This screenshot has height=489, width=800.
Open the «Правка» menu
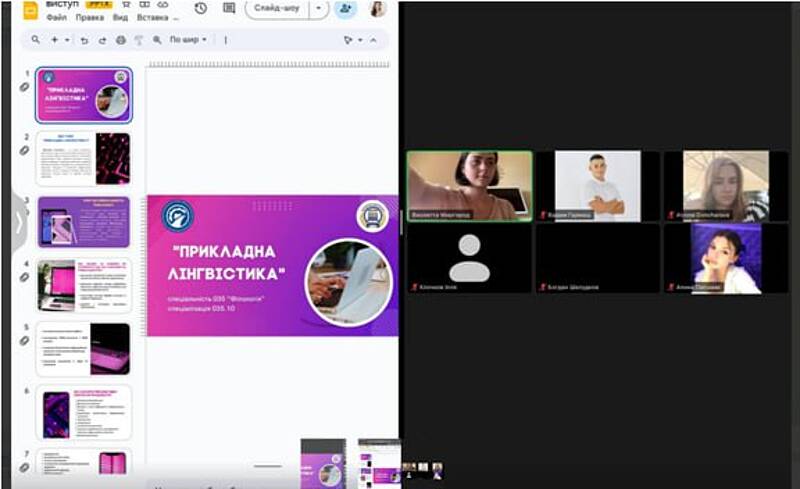click(90, 18)
